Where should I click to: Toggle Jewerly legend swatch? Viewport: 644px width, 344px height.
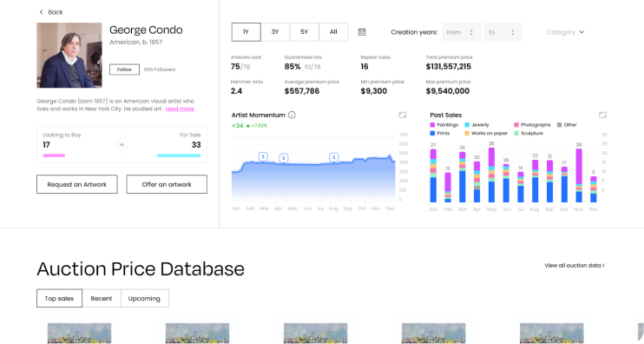tap(467, 125)
